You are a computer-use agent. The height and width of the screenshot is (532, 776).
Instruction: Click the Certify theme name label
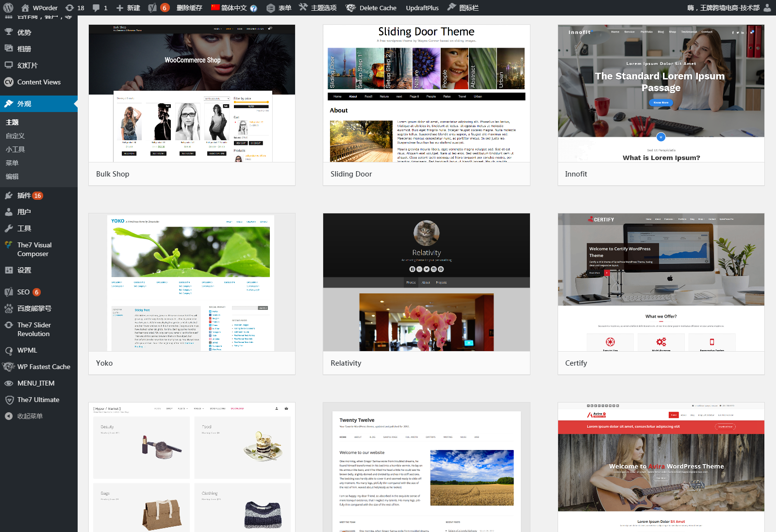576,363
